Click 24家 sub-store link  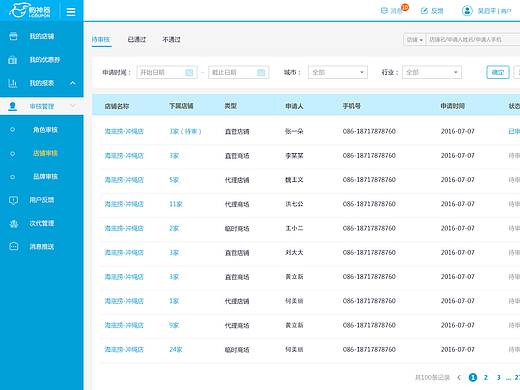click(176, 350)
